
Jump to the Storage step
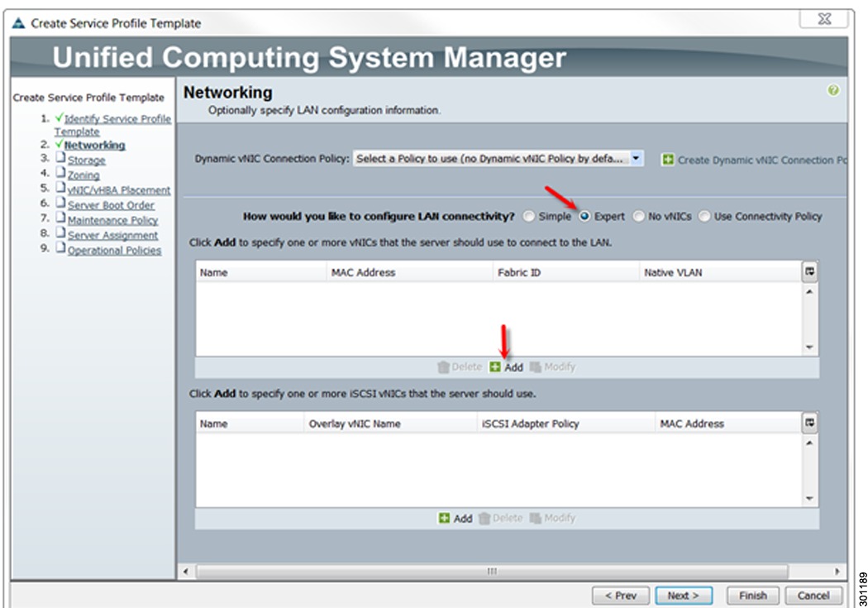86,160
